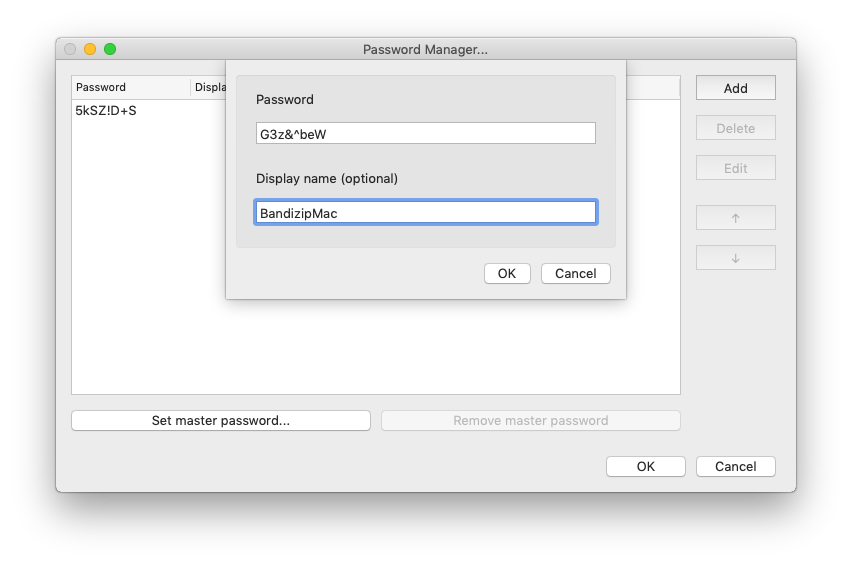Sort by the Password column header
The height and width of the screenshot is (566, 852).
click(130, 87)
